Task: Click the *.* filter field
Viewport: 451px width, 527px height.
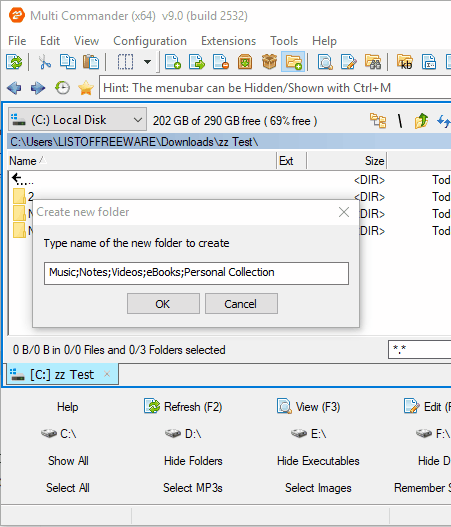Action: pos(419,350)
